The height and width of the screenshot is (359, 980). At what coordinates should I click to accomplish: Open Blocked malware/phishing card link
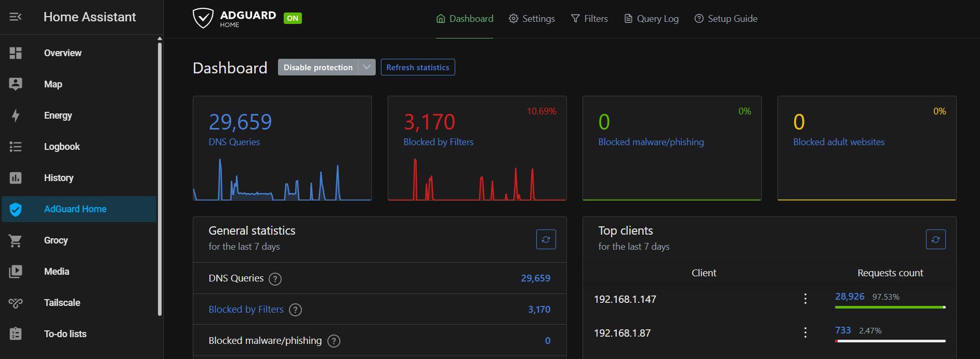pyautogui.click(x=651, y=142)
